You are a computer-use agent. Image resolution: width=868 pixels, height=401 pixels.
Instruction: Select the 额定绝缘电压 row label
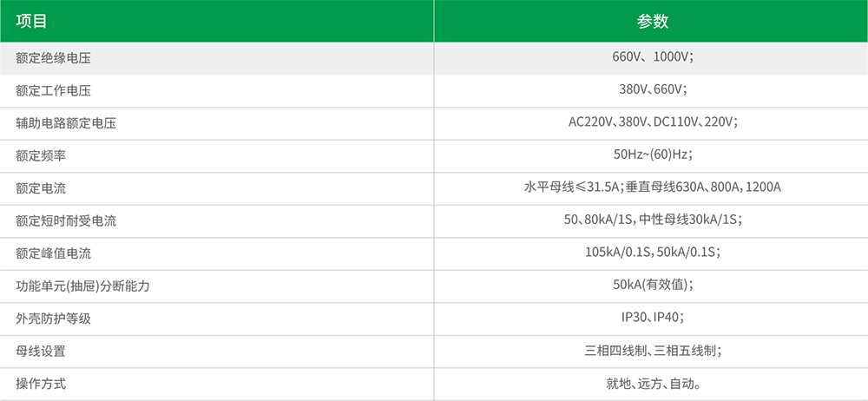pyautogui.click(x=54, y=59)
